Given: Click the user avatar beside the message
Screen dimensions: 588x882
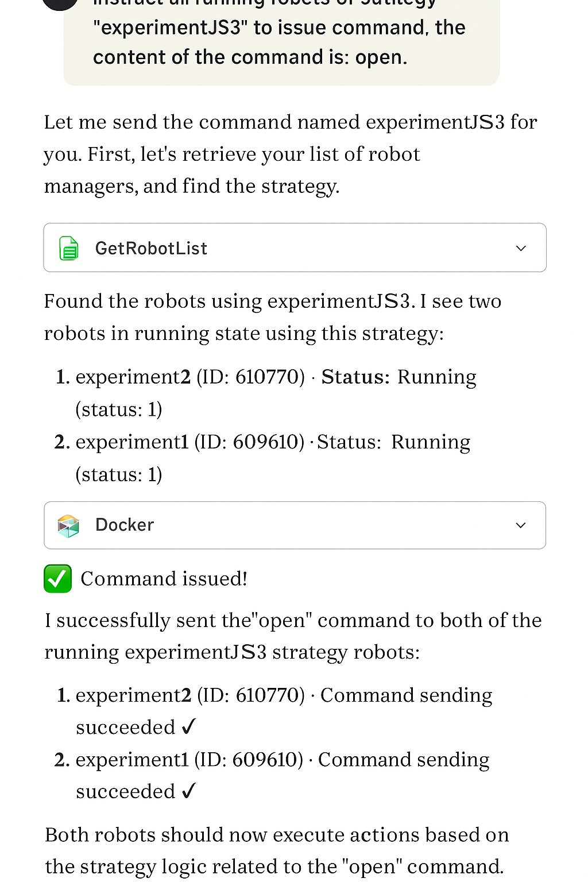Looking at the screenshot, I should point(60,3).
